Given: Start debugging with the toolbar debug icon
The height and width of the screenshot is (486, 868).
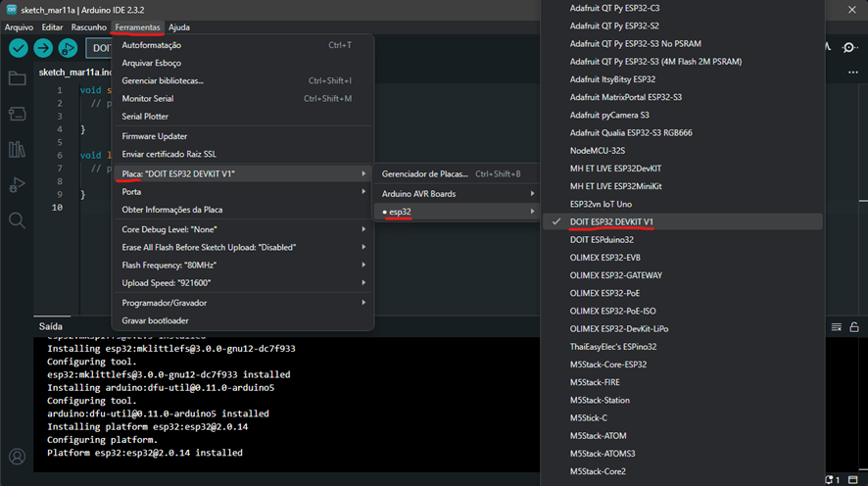Looking at the screenshot, I should (68, 48).
